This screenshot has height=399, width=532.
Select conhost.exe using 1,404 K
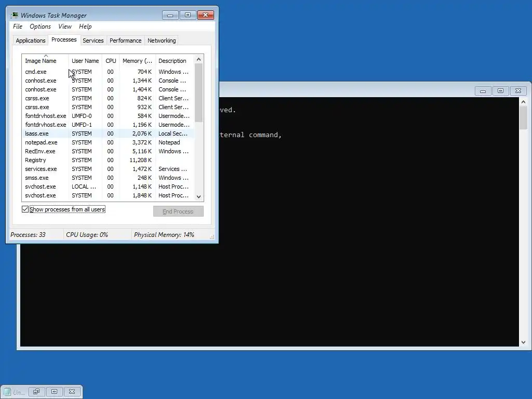tap(108, 89)
